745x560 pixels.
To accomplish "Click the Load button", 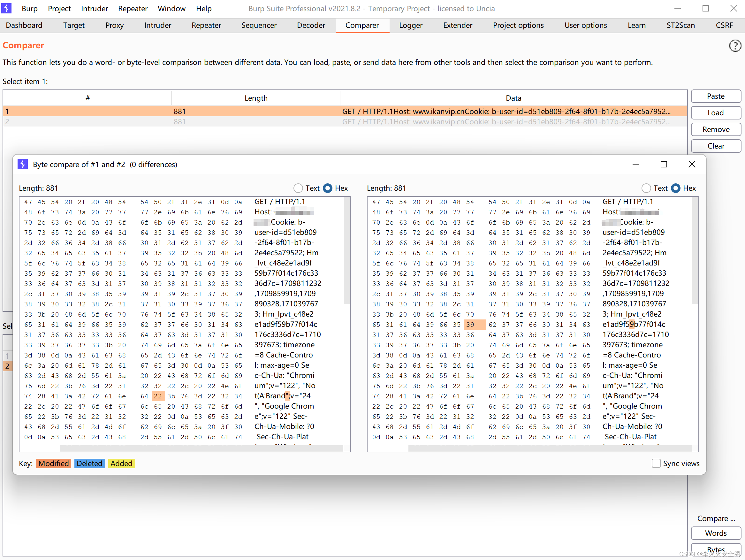I will 716,113.
